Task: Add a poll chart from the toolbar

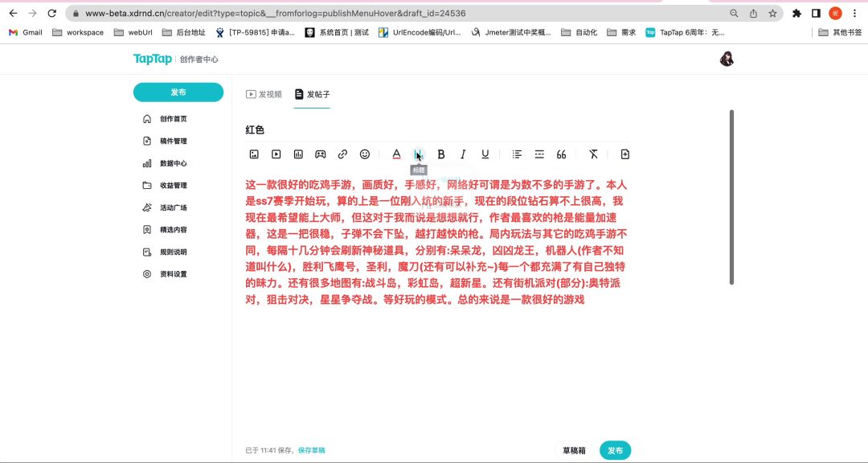Action: point(298,154)
